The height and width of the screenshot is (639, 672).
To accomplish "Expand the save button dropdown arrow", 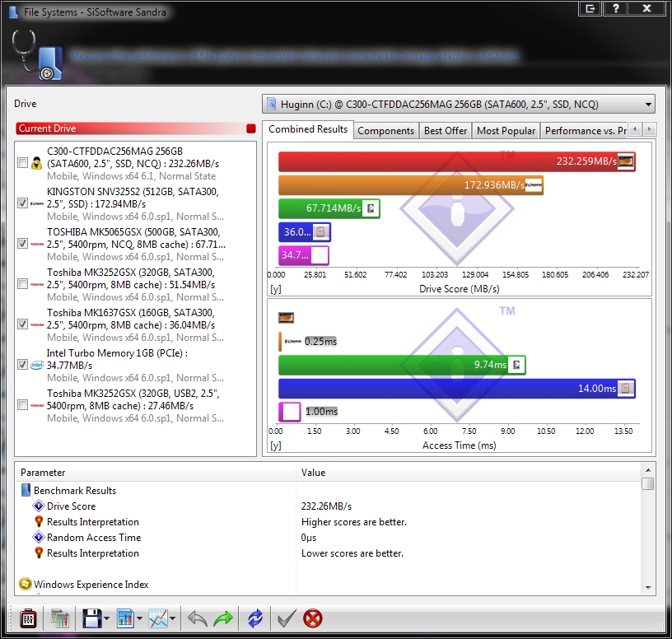I will tap(107, 618).
